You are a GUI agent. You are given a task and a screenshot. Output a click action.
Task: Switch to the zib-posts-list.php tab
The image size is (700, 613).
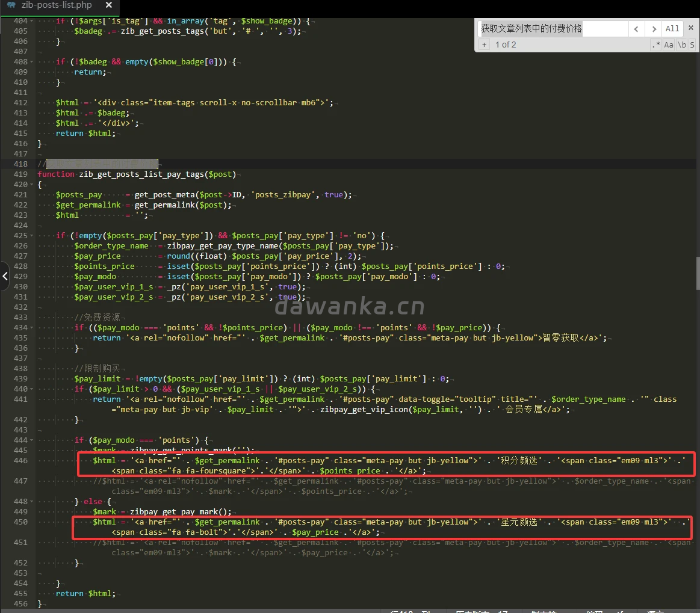pos(56,5)
